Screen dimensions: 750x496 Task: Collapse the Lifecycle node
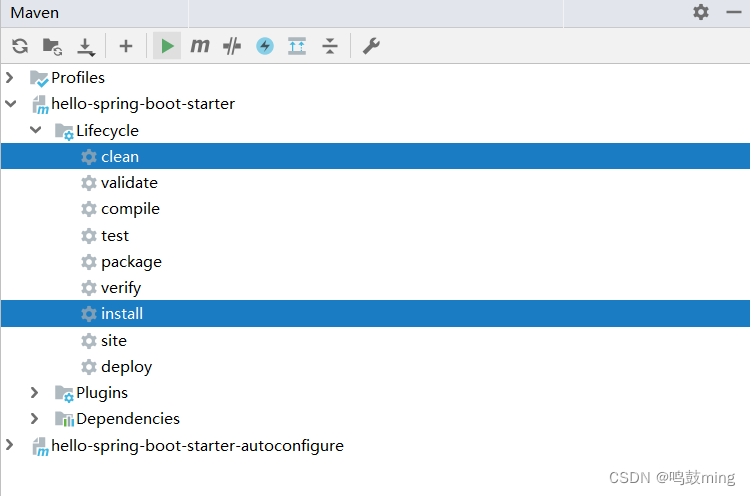[x=35, y=130]
